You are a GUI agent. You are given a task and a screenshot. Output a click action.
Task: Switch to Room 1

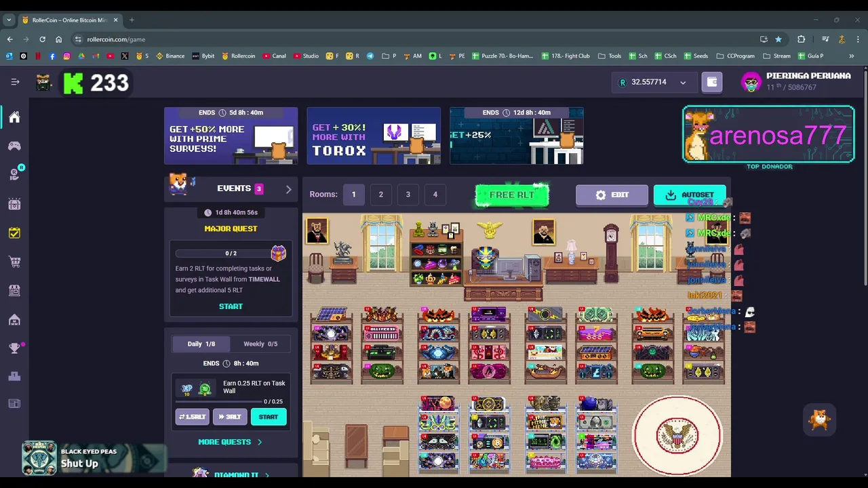click(353, 195)
